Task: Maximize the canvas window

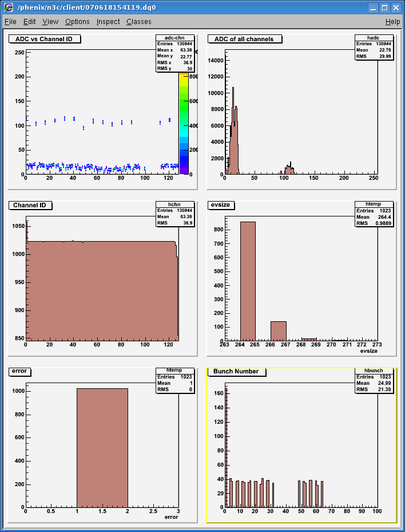Action: click(x=384, y=7)
